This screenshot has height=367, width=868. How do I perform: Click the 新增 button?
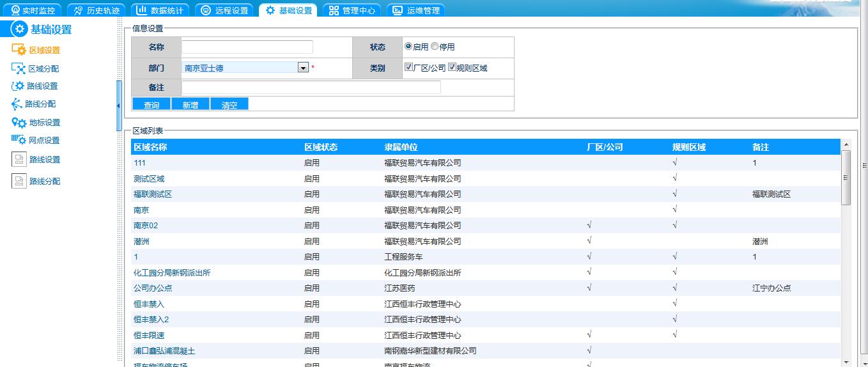click(x=190, y=105)
